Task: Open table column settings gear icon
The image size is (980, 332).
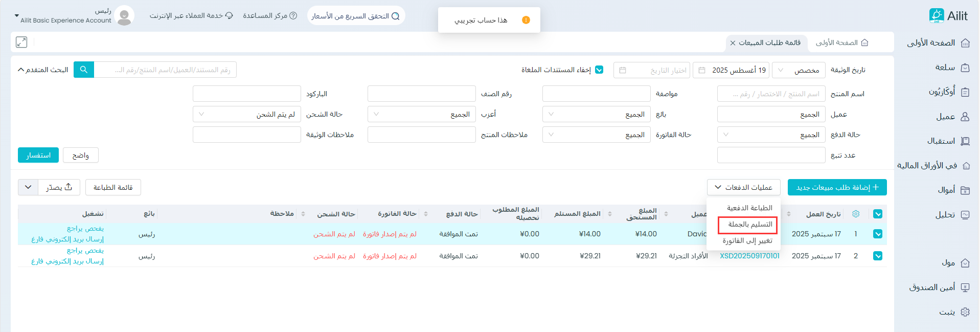Action: [856, 214]
